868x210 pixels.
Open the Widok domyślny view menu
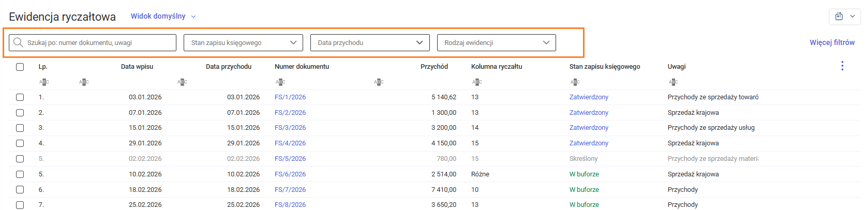(163, 16)
